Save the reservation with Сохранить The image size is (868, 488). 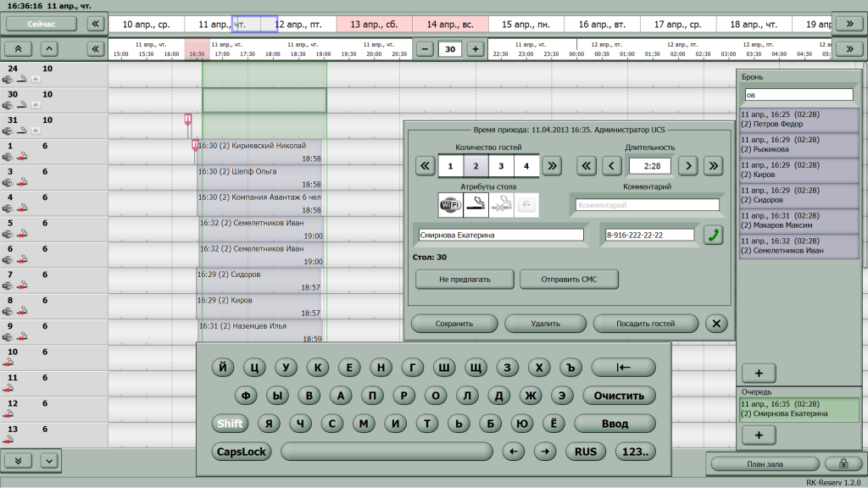pyautogui.click(x=454, y=324)
